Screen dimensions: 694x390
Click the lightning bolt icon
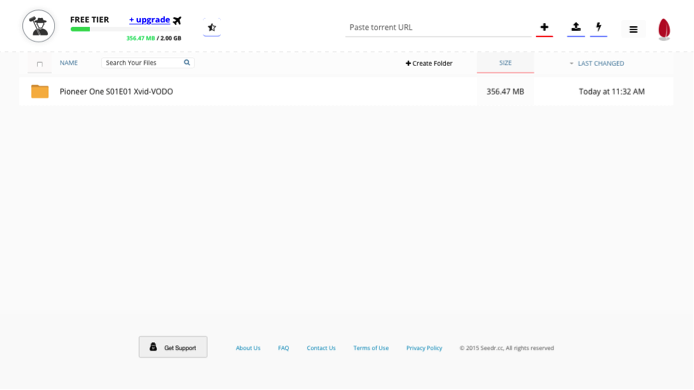coord(599,27)
